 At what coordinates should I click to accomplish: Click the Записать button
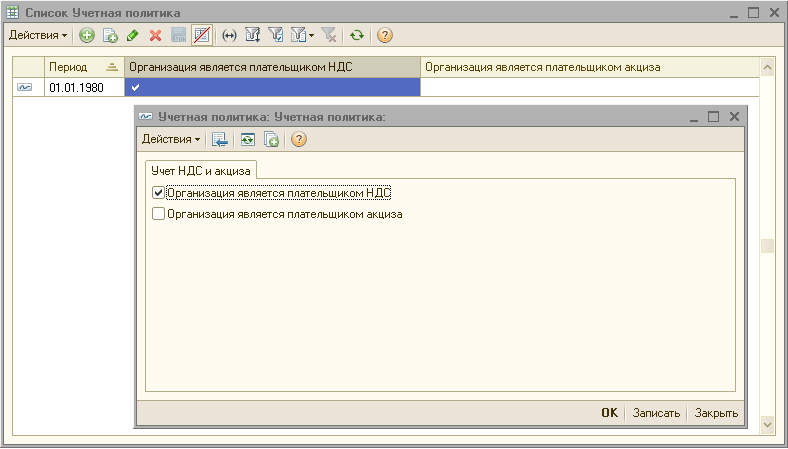coord(656,413)
